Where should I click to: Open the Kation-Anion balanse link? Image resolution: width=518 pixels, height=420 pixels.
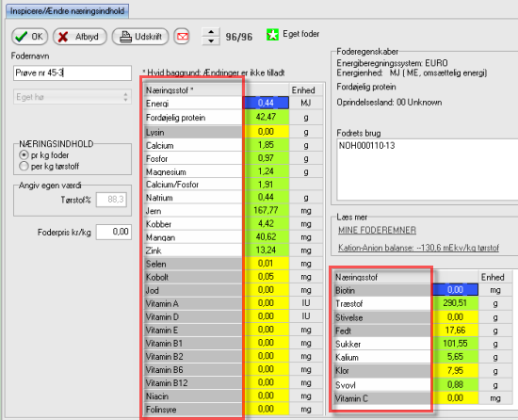(418, 248)
